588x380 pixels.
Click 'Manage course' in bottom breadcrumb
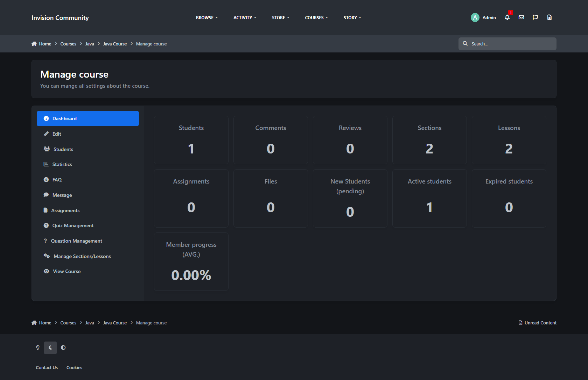pos(151,323)
